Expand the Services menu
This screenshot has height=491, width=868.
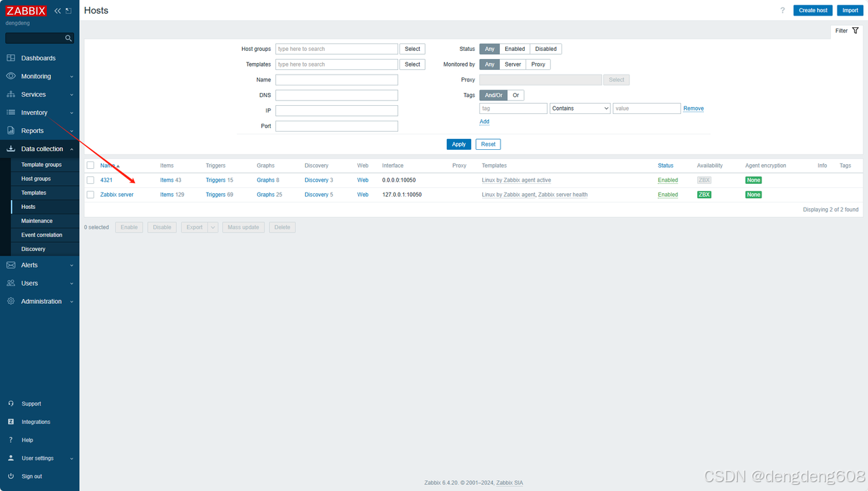click(x=72, y=95)
